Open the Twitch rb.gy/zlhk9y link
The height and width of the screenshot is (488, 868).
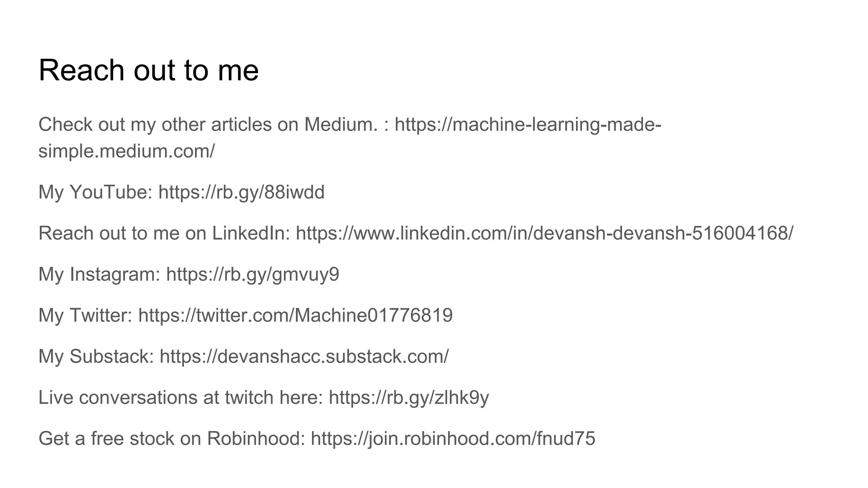(409, 398)
